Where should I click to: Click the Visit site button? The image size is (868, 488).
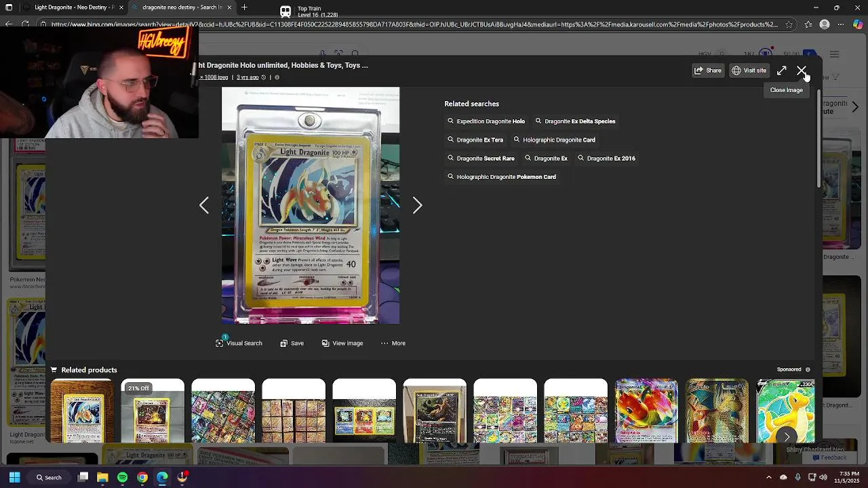click(749, 70)
